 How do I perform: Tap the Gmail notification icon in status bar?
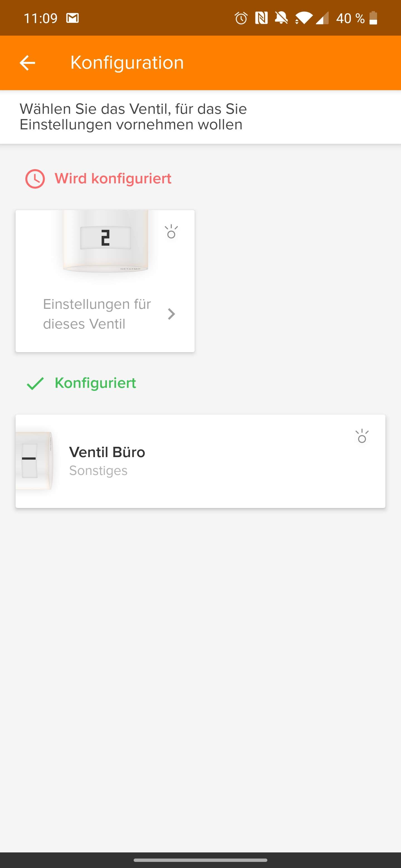tap(72, 18)
